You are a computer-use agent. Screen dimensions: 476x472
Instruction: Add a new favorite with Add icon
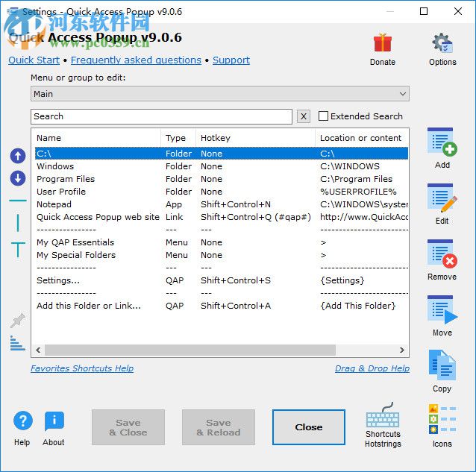442,142
